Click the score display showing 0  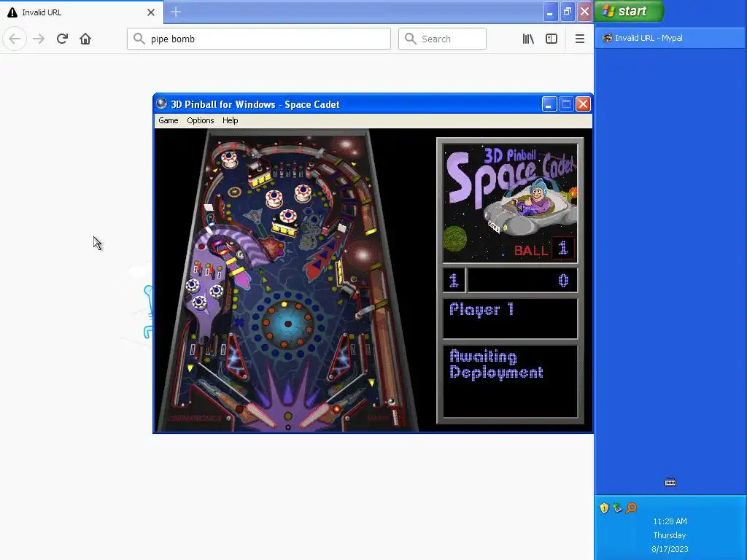522,280
